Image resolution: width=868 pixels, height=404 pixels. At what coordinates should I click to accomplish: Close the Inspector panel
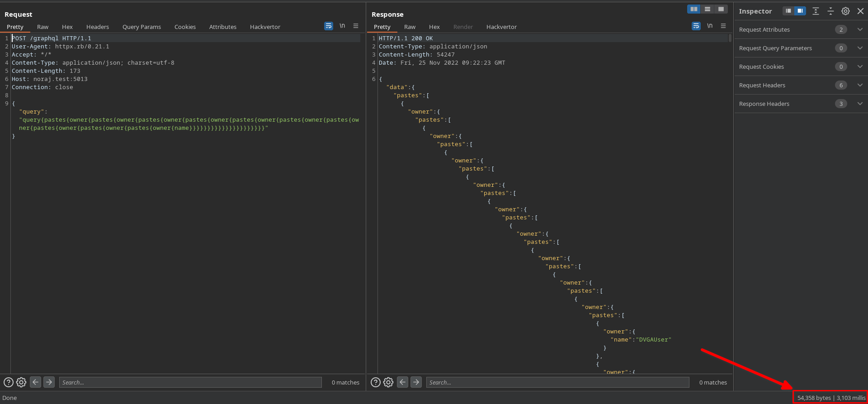(860, 11)
